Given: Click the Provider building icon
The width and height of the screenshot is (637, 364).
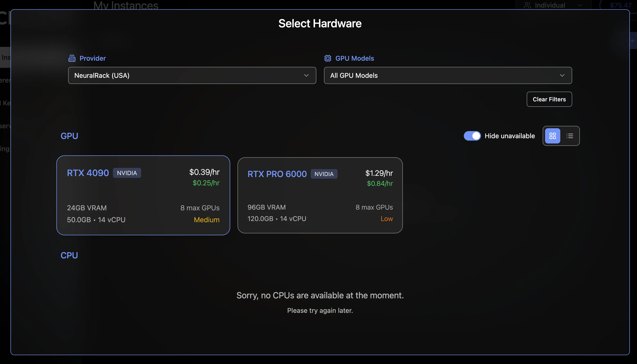Looking at the screenshot, I should pyautogui.click(x=72, y=58).
